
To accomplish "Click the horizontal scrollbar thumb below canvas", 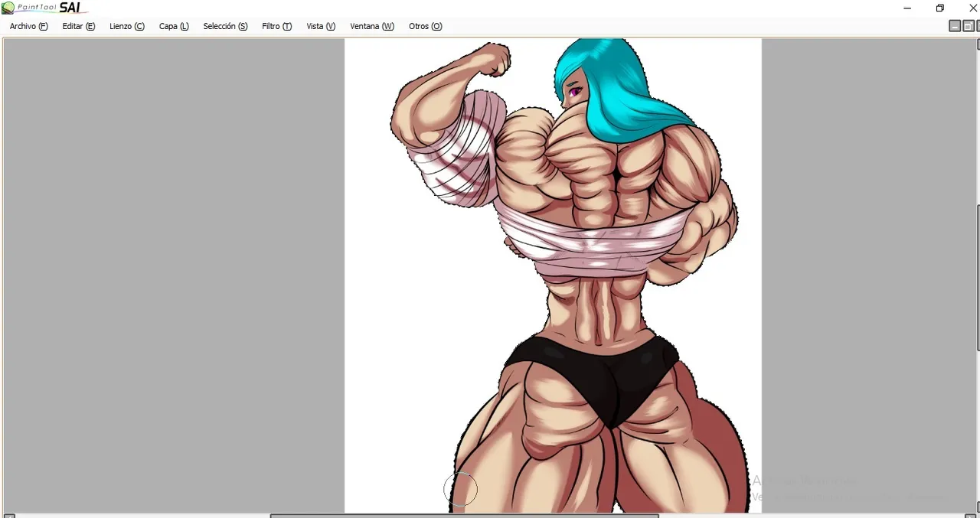I will (x=464, y=516).
